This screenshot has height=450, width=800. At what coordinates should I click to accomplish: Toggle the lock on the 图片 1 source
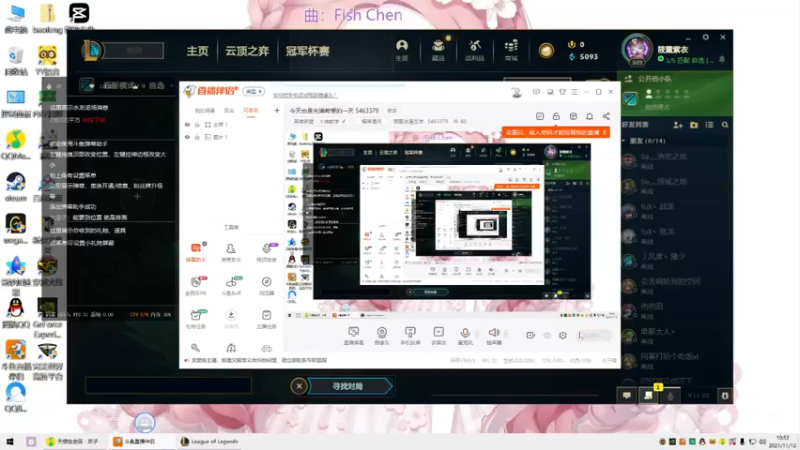[x=197, y=137]
